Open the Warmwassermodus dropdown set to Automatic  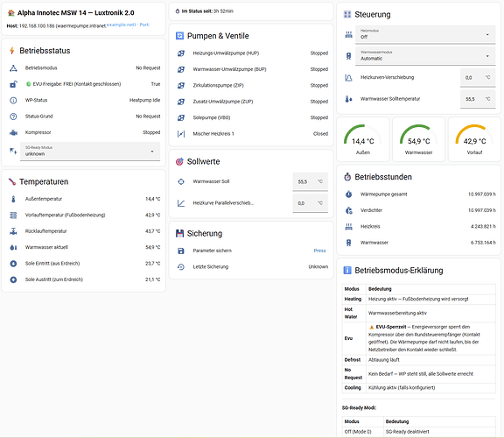pos(425,56)
